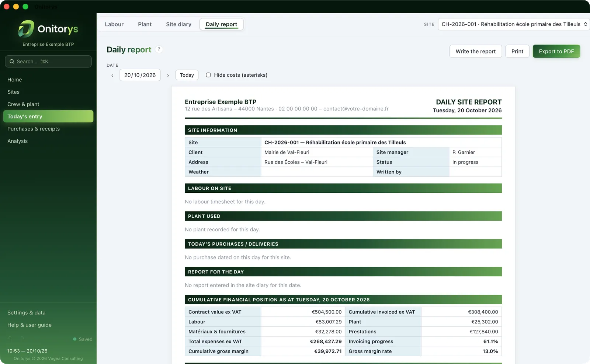
Task: Click the €268,427.29 total expenses value
Action: point(326,342)
